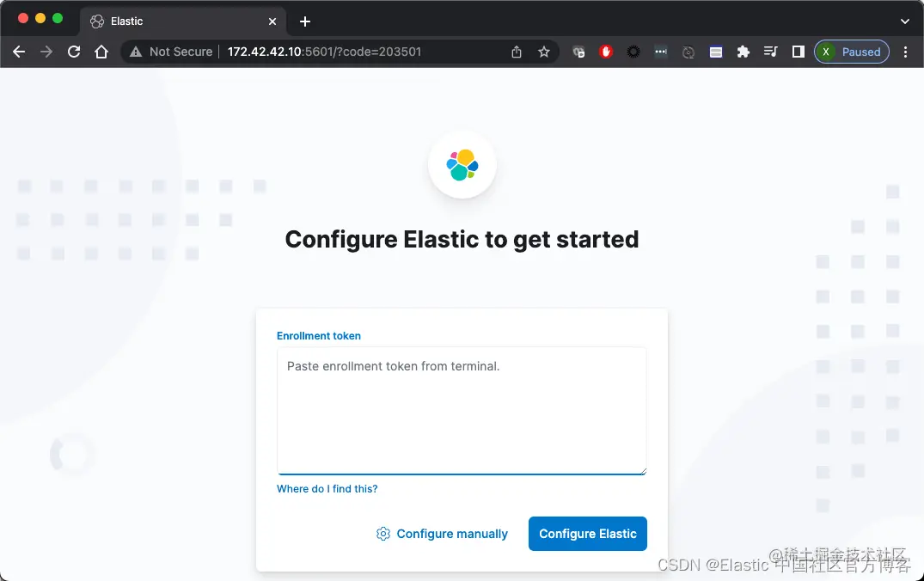Screen dimensions: 924x581
Task: Click the Elastic logo above the heading
Action: pyautogui.click(x=462, y=165)
